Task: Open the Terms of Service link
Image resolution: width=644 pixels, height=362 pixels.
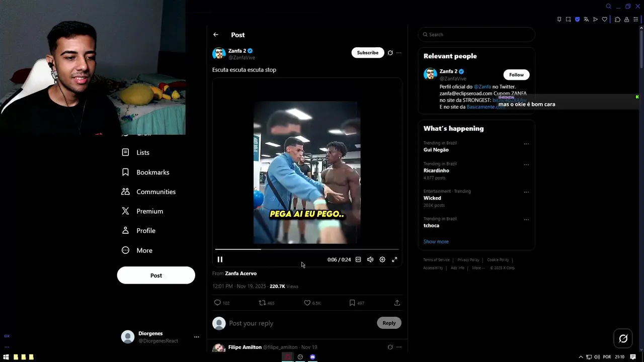Action: click(436, 260)
